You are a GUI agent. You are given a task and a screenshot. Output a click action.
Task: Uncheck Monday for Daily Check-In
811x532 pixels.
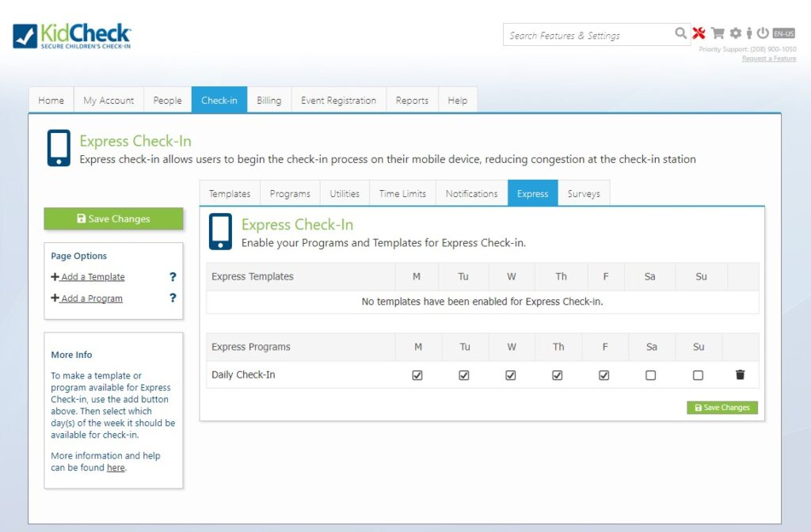417,374
